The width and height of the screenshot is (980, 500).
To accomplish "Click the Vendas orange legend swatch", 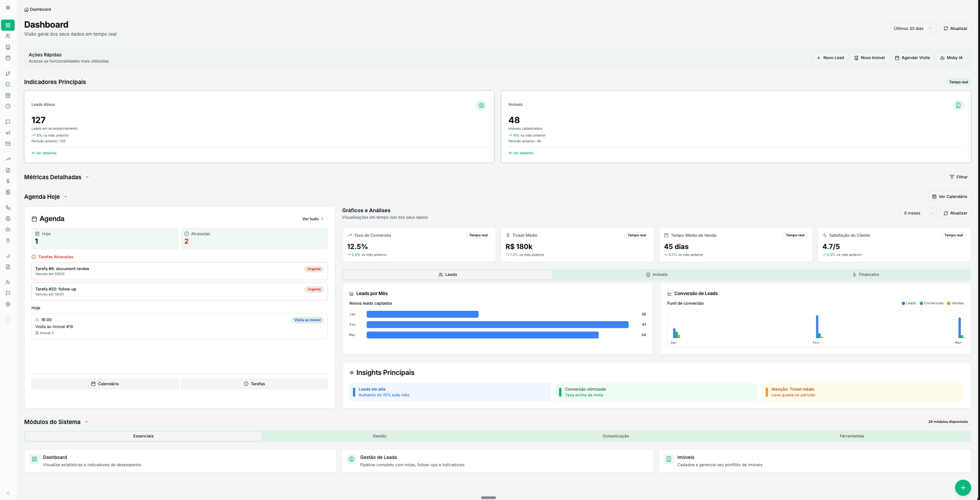I will click(949, 304).
